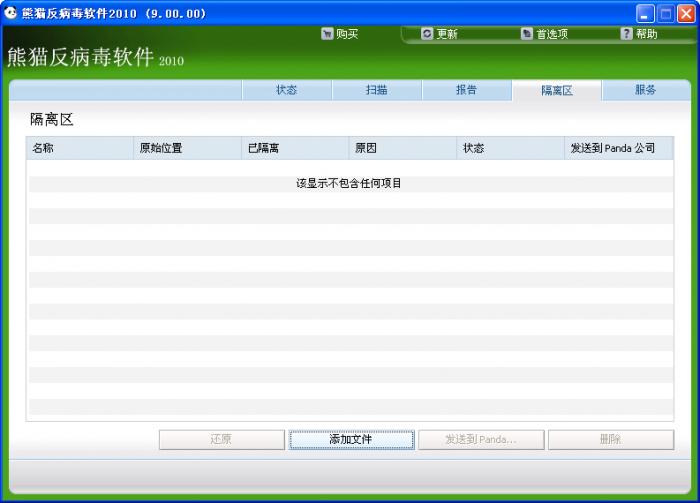Sort by the 原因 column header
Screen dimensions: 700x503
pyautogui.click(x=403, y=148)
